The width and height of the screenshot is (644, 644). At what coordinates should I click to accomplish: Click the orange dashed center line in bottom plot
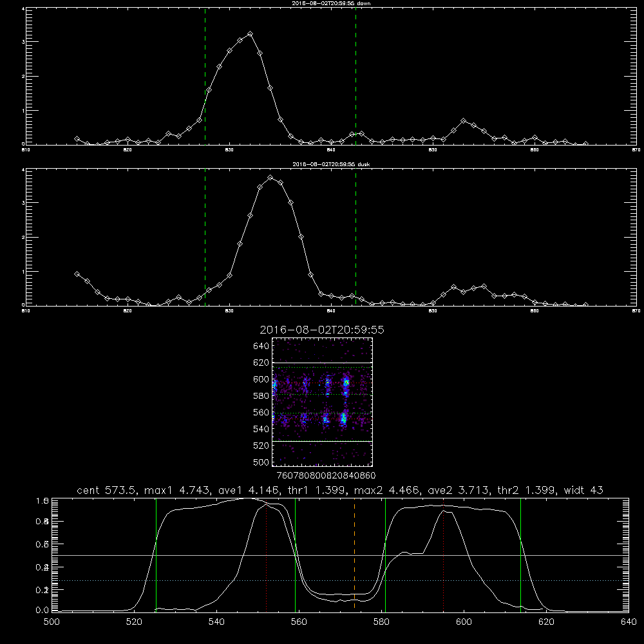354,554
